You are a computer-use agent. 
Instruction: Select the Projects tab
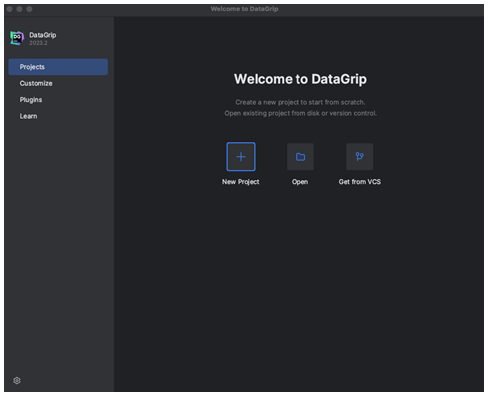(58, 67)
